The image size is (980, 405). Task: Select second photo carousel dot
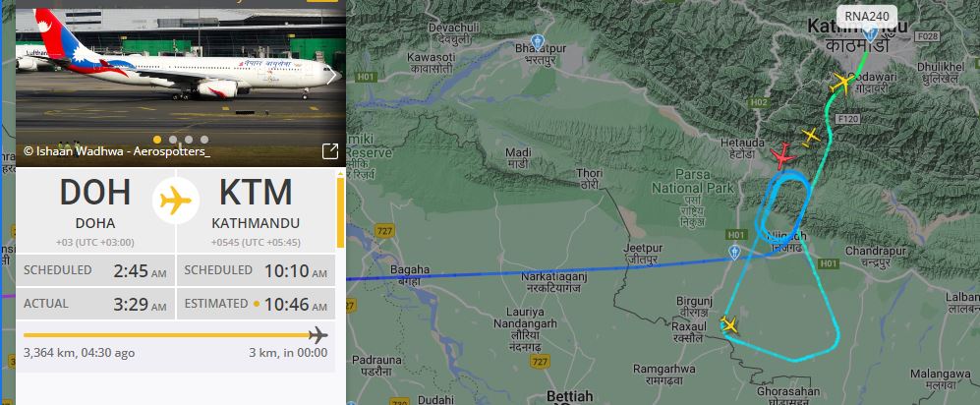click(x=173, y=140)
